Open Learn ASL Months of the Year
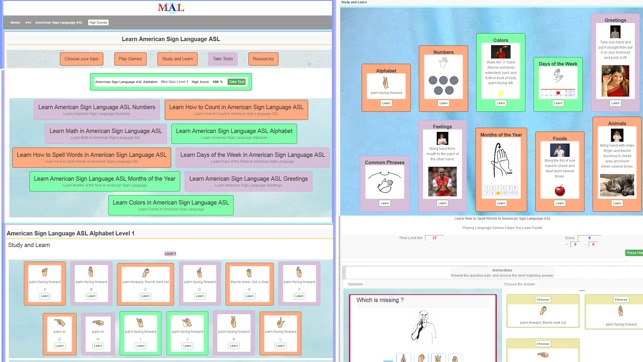This screenshot has width=643, height=362. 105,181
